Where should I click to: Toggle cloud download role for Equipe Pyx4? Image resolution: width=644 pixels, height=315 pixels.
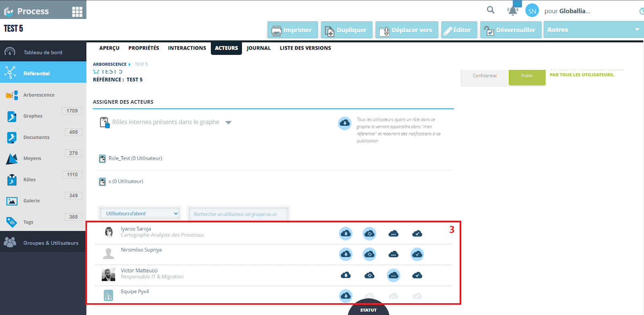[x=346, y=296]
